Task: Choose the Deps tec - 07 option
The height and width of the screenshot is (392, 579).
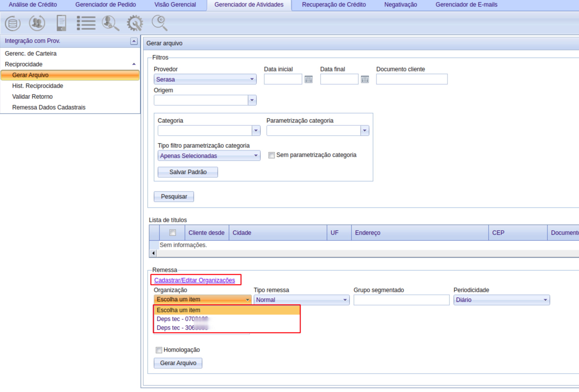Action: [x=227, y=319]
